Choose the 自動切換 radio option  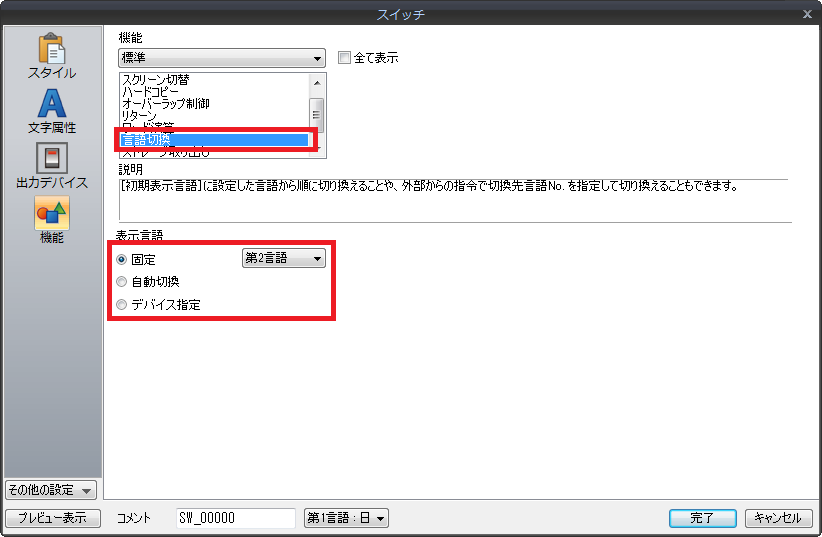pos(122,282)
